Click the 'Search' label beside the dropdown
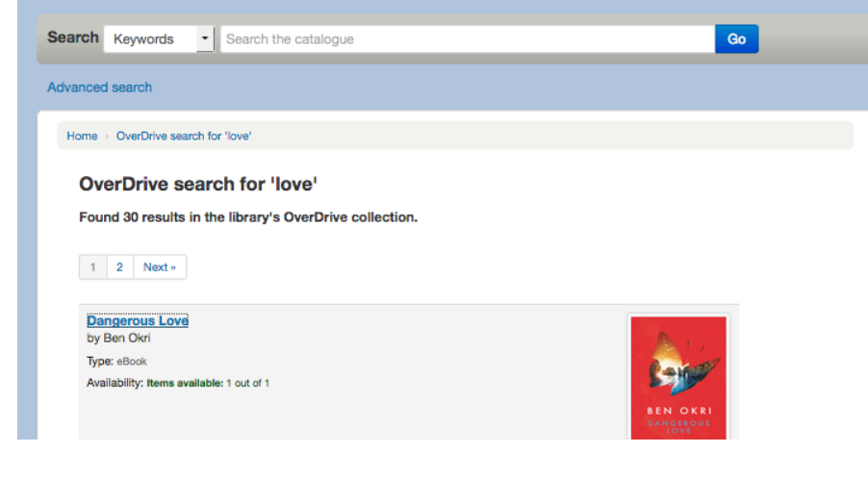This screenshot has height=478, width=868. (73, 38)
